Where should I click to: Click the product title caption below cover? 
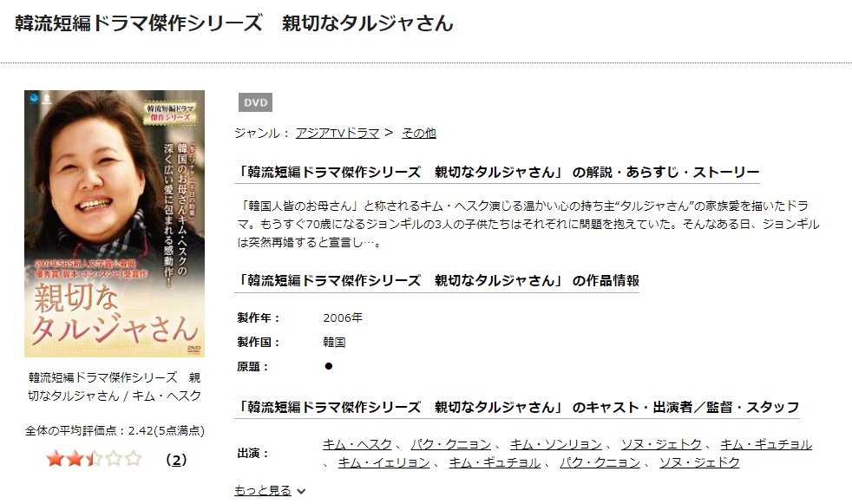[x=115, y=386]
